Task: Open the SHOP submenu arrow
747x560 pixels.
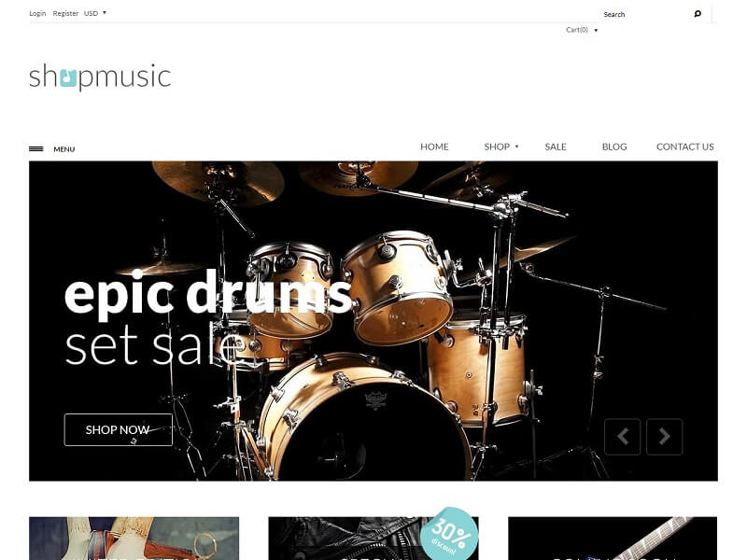Action: tap(517, 147)
